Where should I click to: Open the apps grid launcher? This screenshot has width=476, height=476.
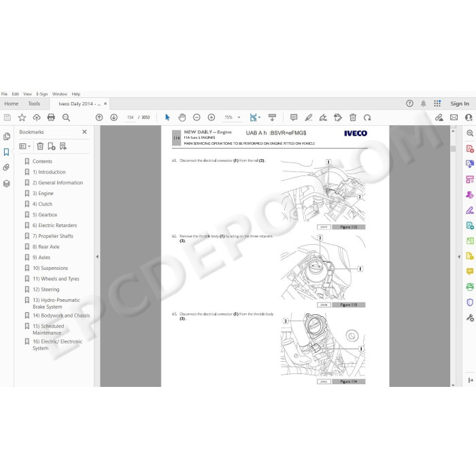(x=437, y=103)
